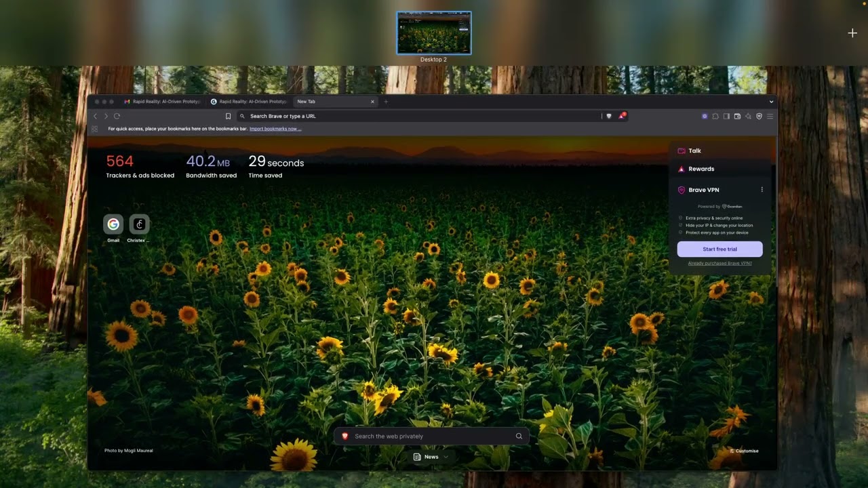Bookmark this tab with the bookmark icon

tap(229, 116)
